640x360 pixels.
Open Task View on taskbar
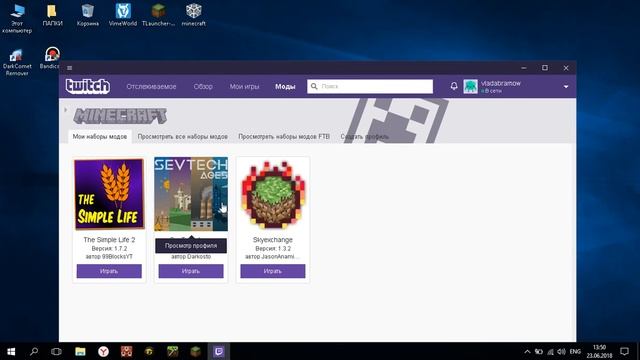pyautogui.click(x=56, y=351)
